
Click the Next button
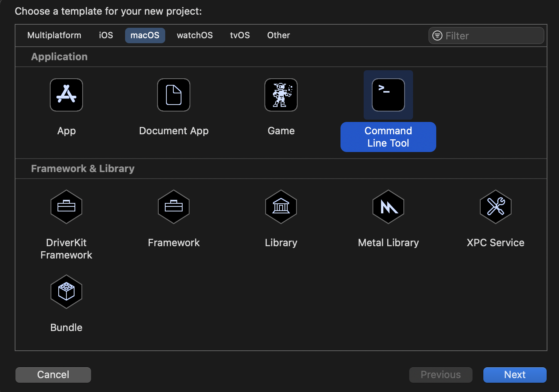(515, 375)
